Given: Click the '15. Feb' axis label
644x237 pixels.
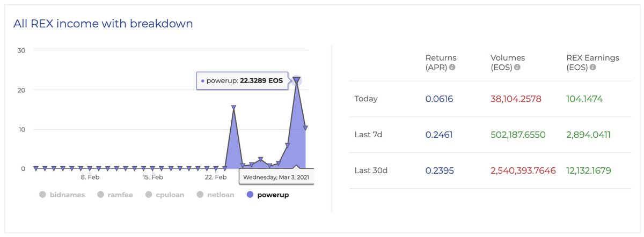Looking at the screenshot, I should coord(153,177).
